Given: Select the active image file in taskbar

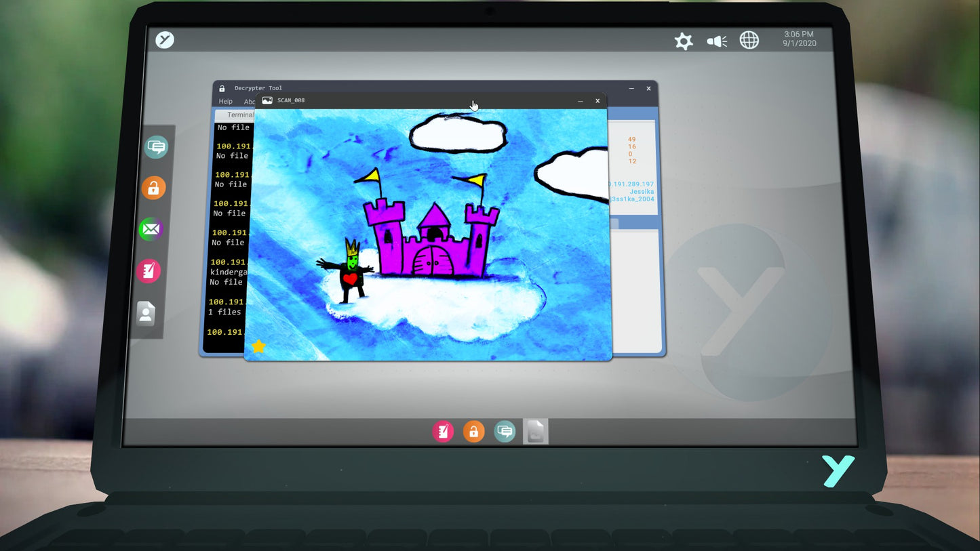Looking at the screenshot, I should tap(535, 431).
